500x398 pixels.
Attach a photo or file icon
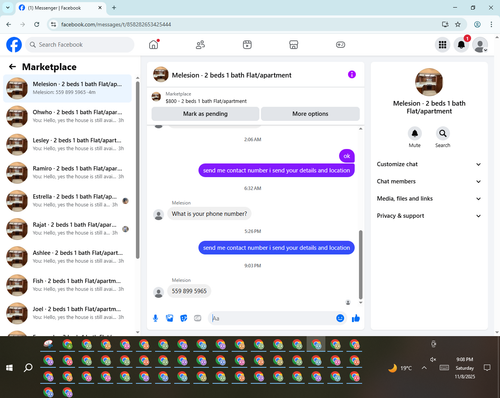(x=170, y=318)
